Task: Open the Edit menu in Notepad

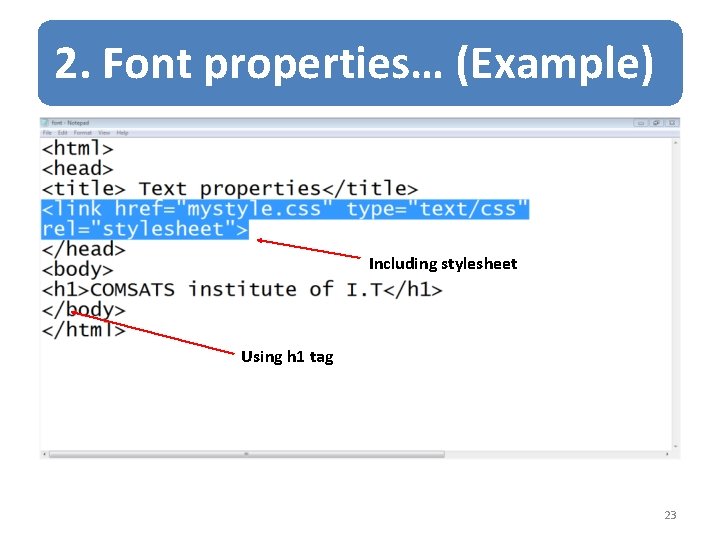Action: pos(62,133)
